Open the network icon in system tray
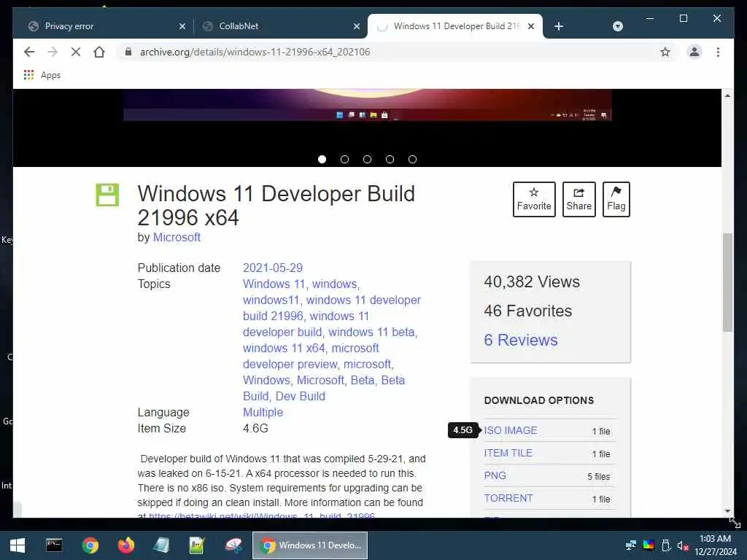The height and width of the screenshot is (560, 747). (x=631, y=545)
